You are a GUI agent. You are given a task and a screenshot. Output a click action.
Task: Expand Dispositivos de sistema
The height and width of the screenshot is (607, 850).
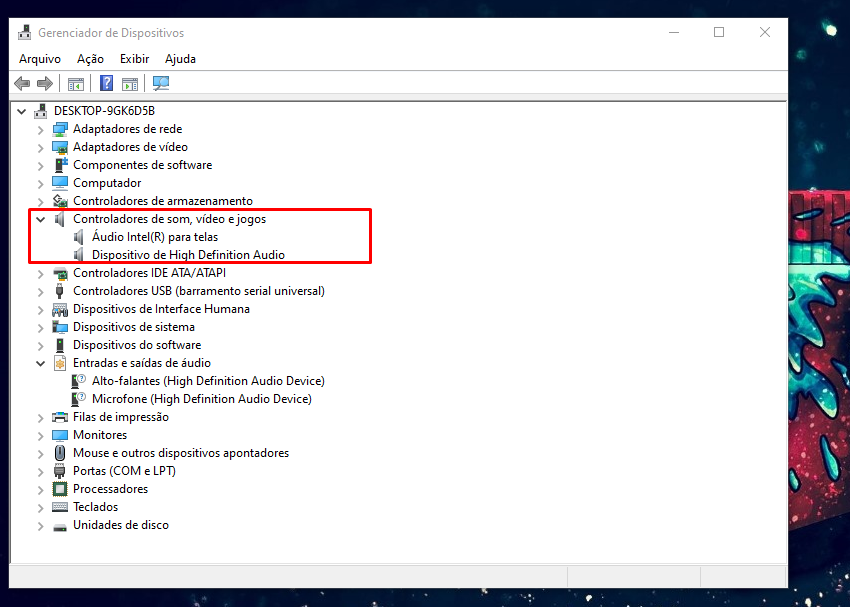[41, 328]
